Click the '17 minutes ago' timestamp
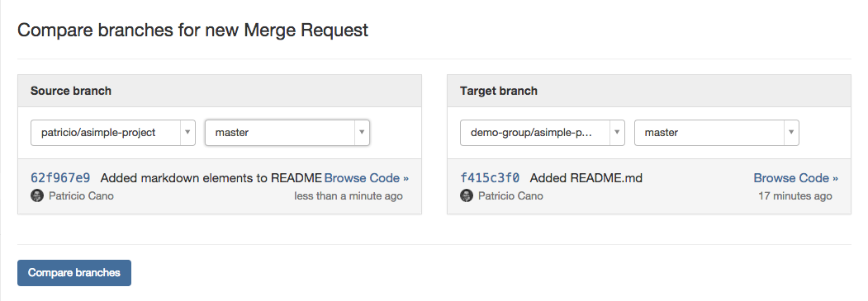This screenshot has width=868, height=301. 795,196
